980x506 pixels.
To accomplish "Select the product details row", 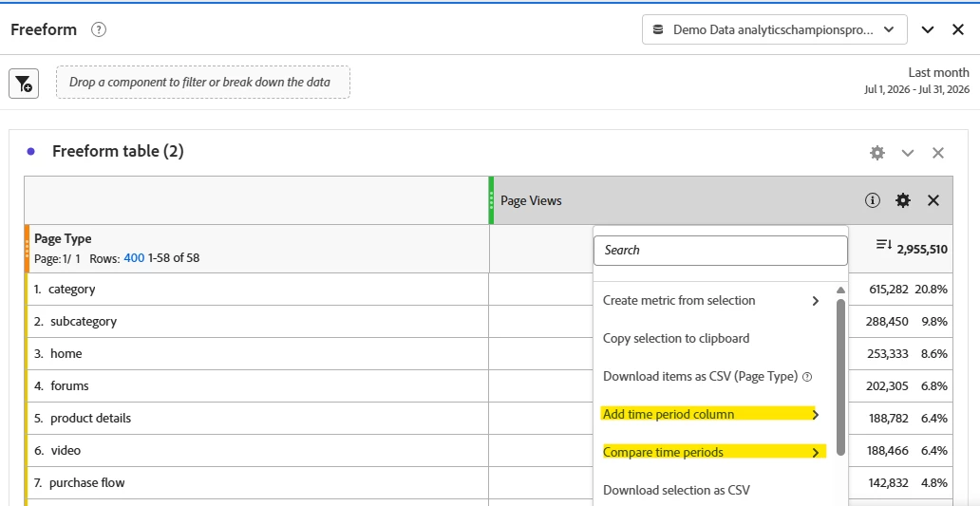I will pyautogui.click(x=257, y=418).
